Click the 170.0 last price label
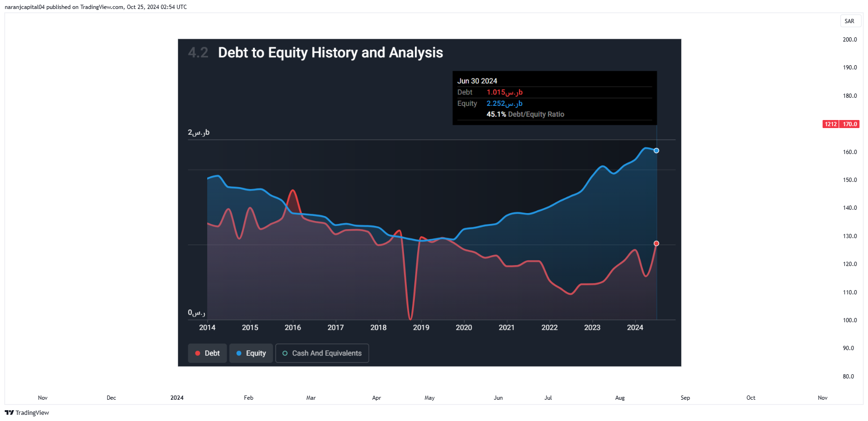 click(x=850, y=124)
